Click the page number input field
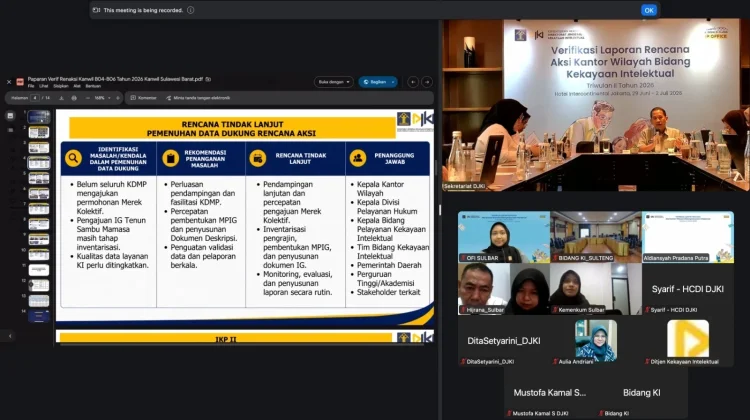750x420 pixels. [x=34, y=98]
